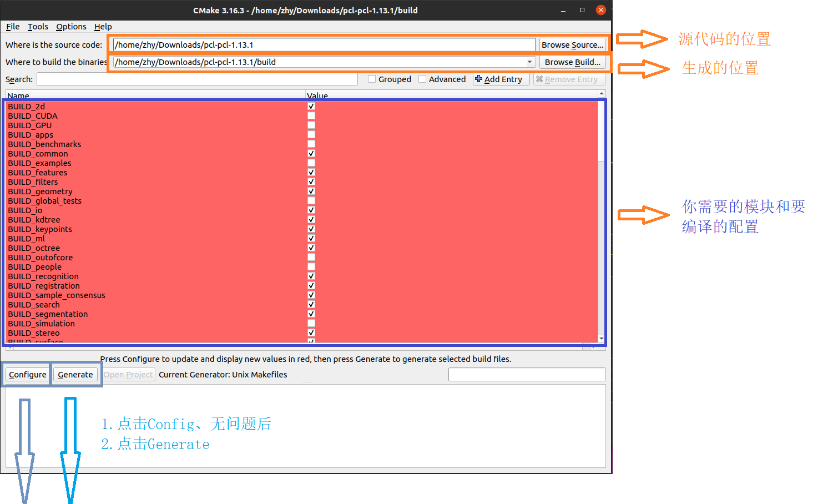This screenshot has width=828, height=504.
Task: Enable BUILD_GPU checkbox
Action: (311, 125)
